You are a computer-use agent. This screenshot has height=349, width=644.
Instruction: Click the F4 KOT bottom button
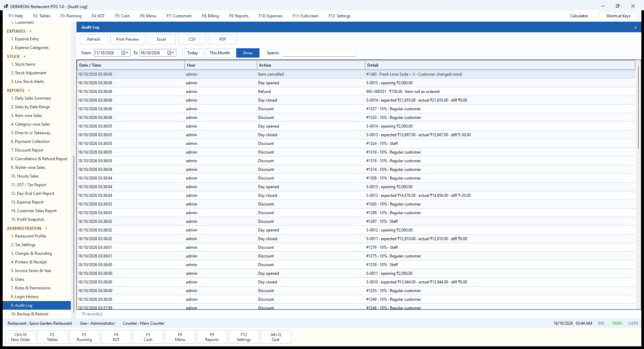pos(116,337)
